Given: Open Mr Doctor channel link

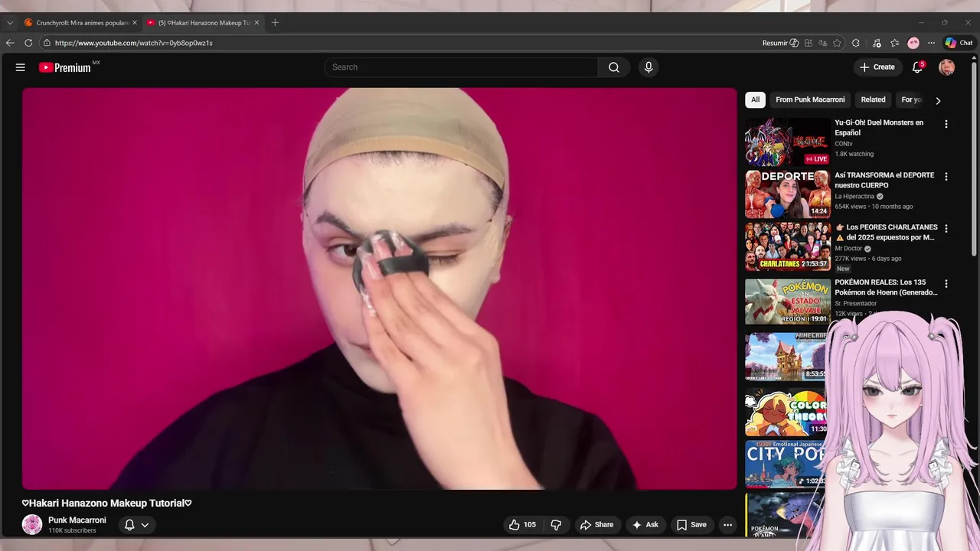Looking at the screenshot, I should coord(848,248).
